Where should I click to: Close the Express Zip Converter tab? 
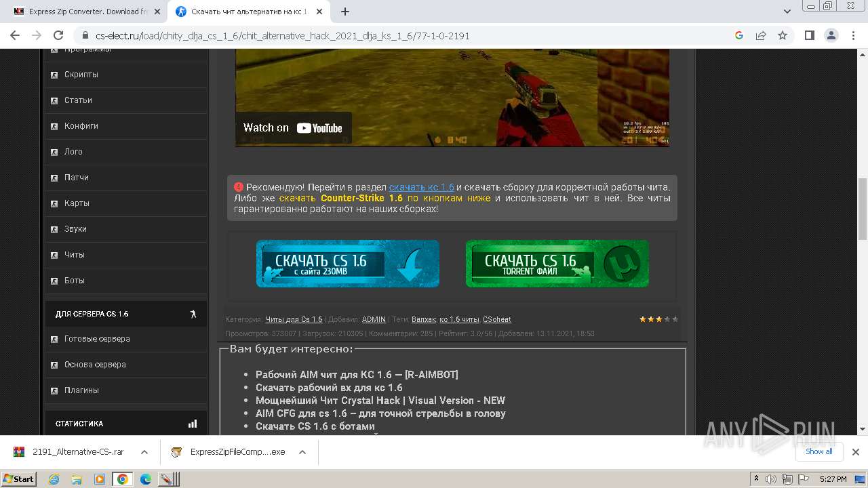click(157, 12)
